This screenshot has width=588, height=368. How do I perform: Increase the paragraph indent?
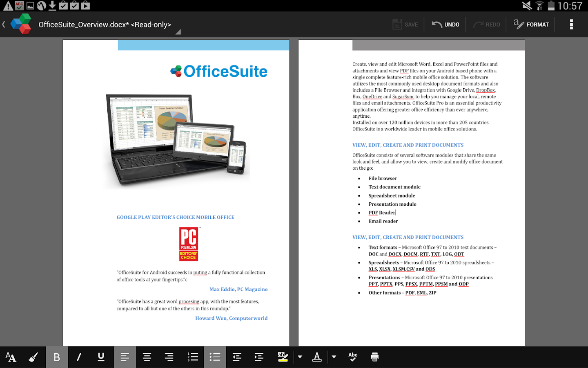(x=259, y=357)
